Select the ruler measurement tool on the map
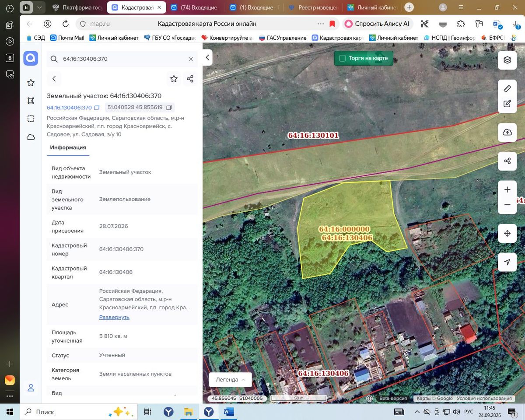 click(x=507, y=89)
